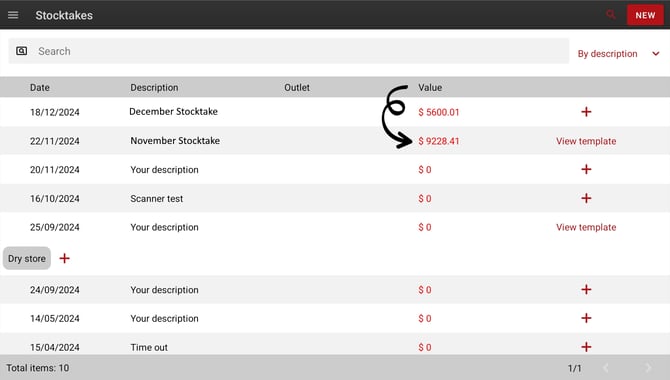Screen dimensions: 670x380
Task: Open the hamburger menu
Action: (13, 15)
